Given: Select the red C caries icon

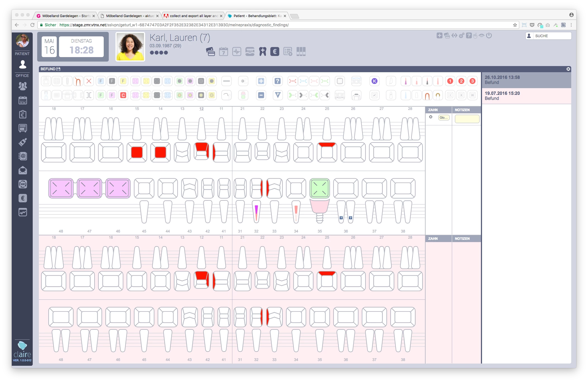Looking at the screenshot, I should tap(123, 95).
